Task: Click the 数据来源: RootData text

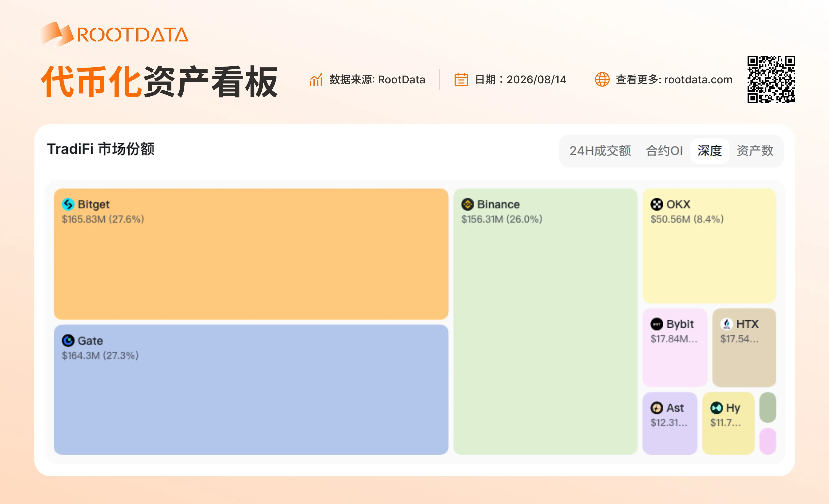Action: (377, 80)
